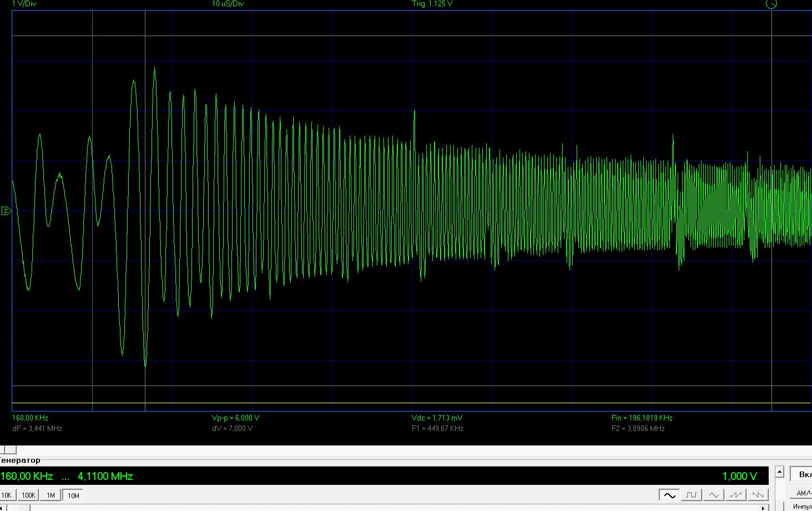Toggle the 100K frequency range button
The image size is (812, 511).
[x=28, y=495]
